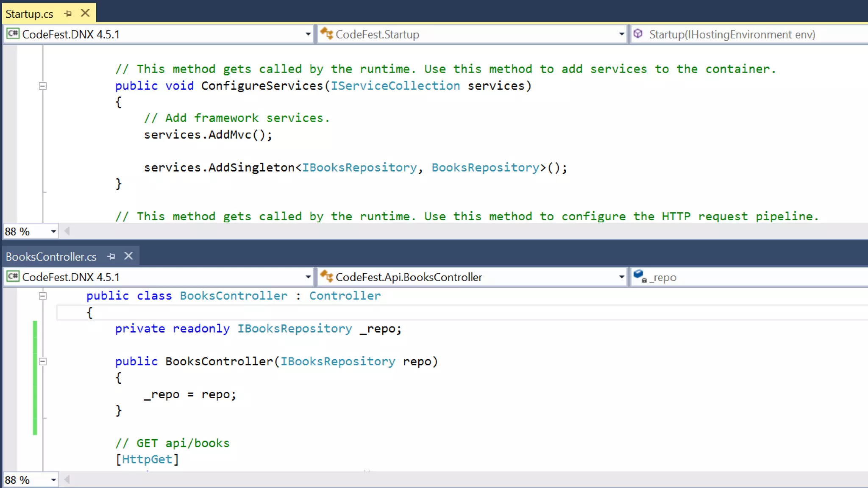The width and height of the screenshot is (868, 488).
Task: Collapse the ConfigureServices method outline
Action: click(42, 86)
